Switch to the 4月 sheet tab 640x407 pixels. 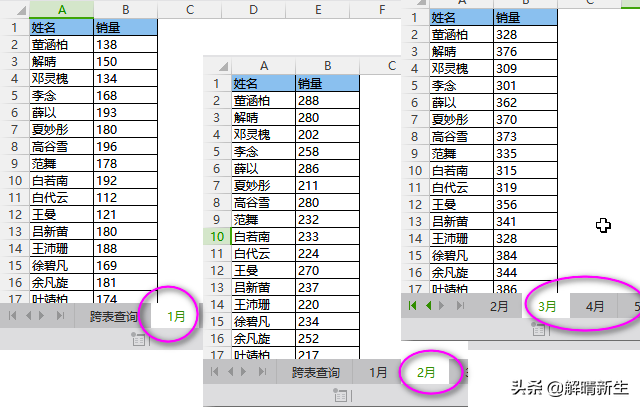point(594,306)
